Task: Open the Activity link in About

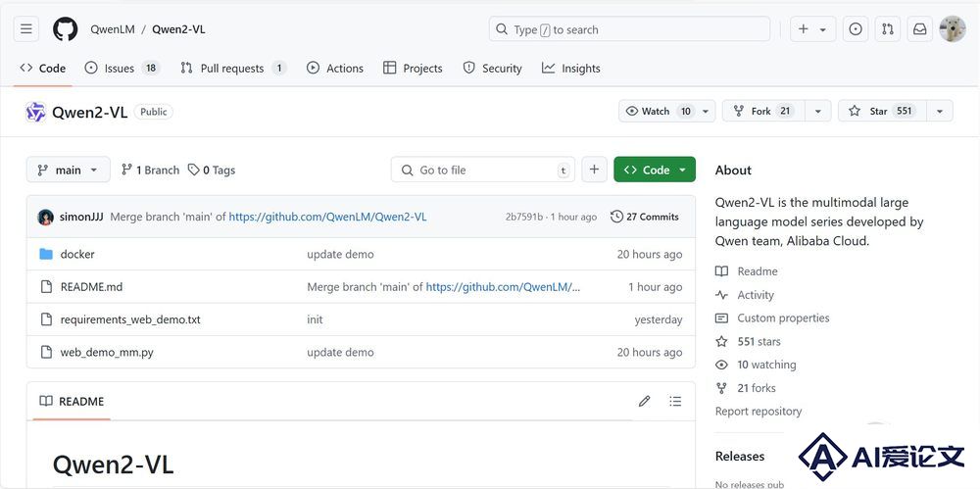Action: (x=756, y=295)
